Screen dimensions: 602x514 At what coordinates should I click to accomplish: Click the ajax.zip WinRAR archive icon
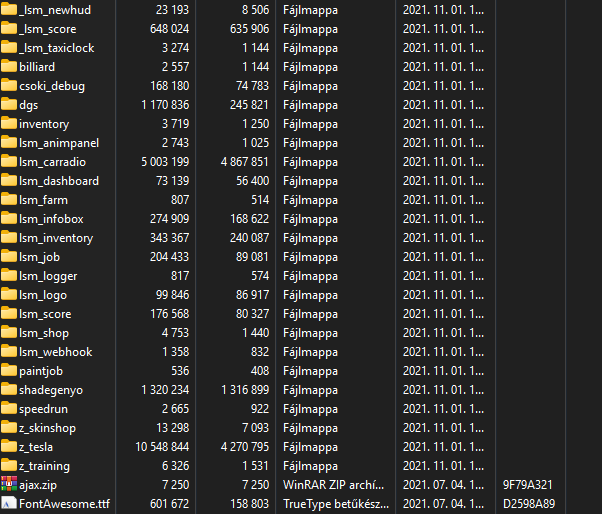click(x=9, y=485)
